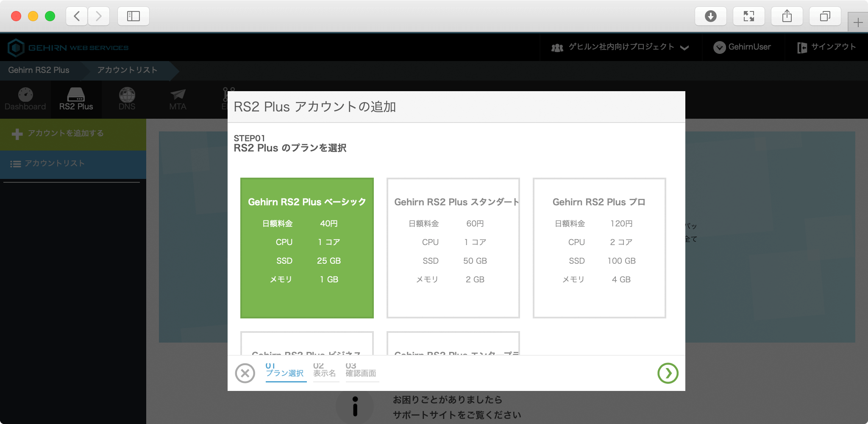Select the Gehirn RS2 Plus スタンダード plan
The width and height of the screenshot is (868, 424).
point(453,248)
